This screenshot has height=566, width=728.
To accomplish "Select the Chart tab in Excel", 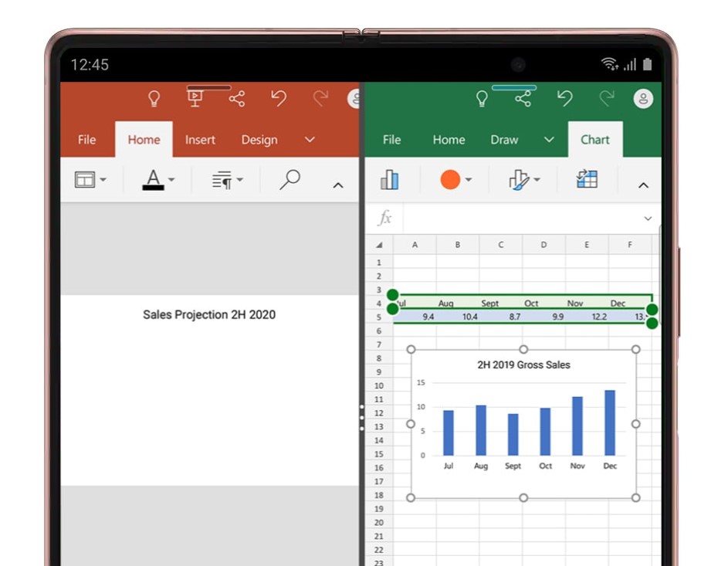I will point(594,140).
